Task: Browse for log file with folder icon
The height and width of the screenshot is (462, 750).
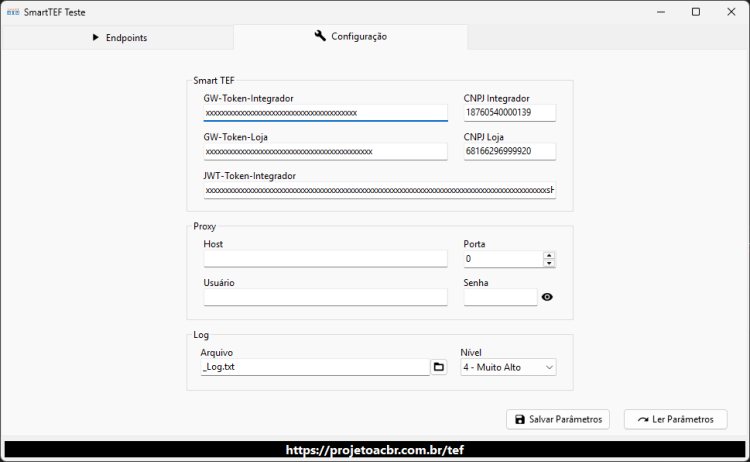Action: pos(439,367)
